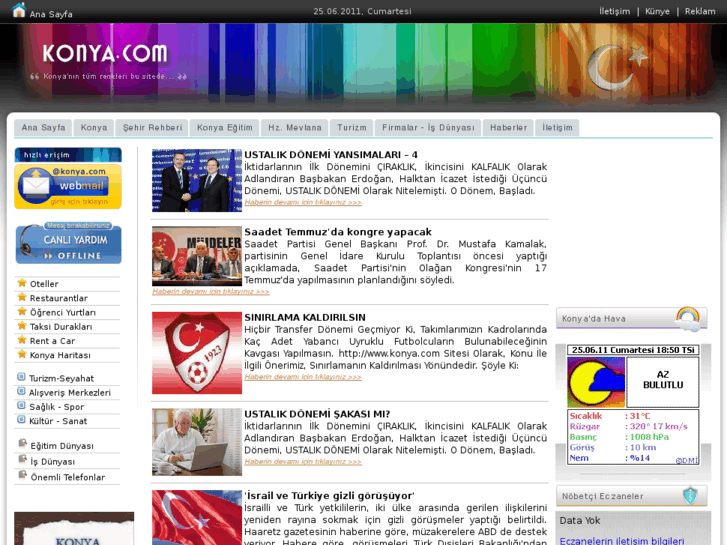Screen dimensions: 727x545
Task: Open the Reklam link in top bar
Action: coord(700,12)
